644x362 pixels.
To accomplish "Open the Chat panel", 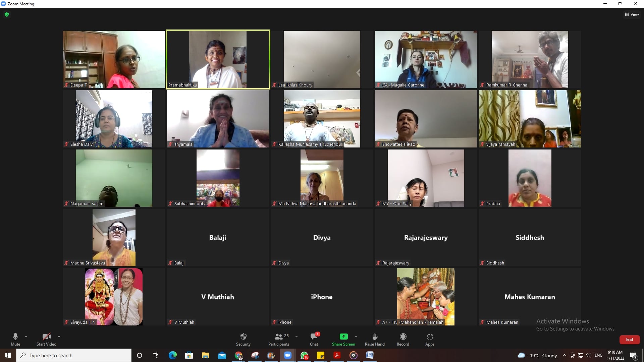I will pyautogui.click(x=314, y=337).
